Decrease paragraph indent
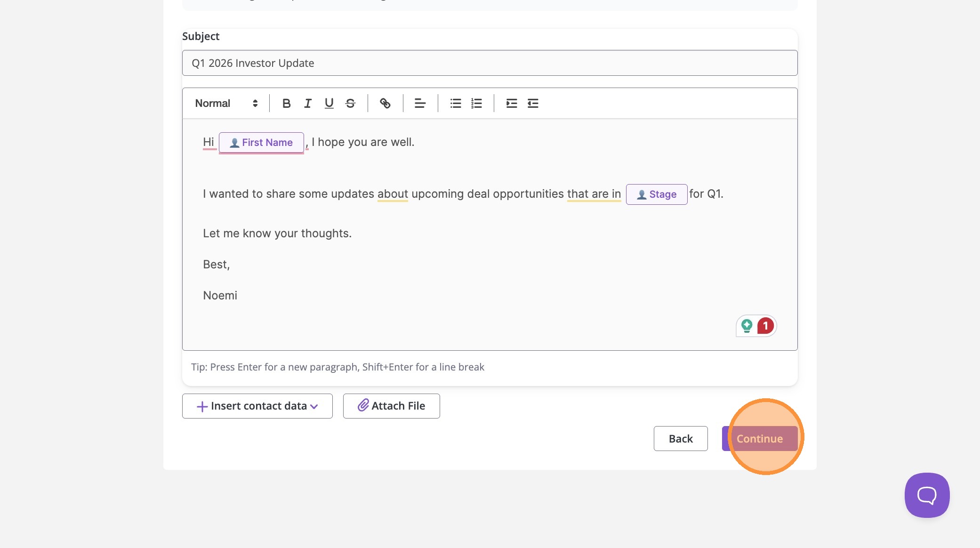Viewport: 980px width, 548px height. coord(533,103)
